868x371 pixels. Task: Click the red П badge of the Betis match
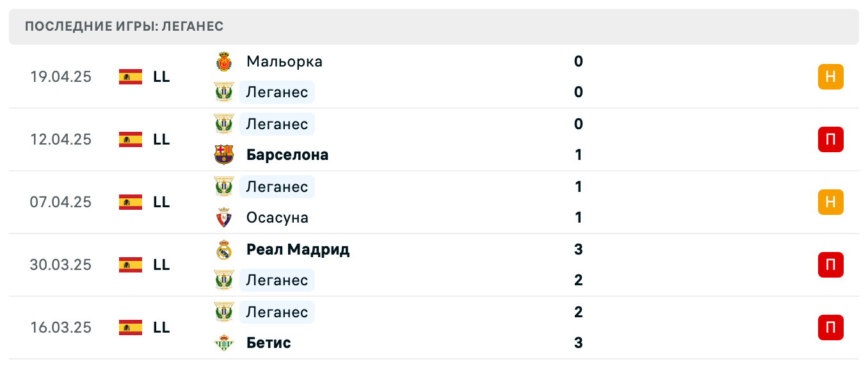(831, 328)
